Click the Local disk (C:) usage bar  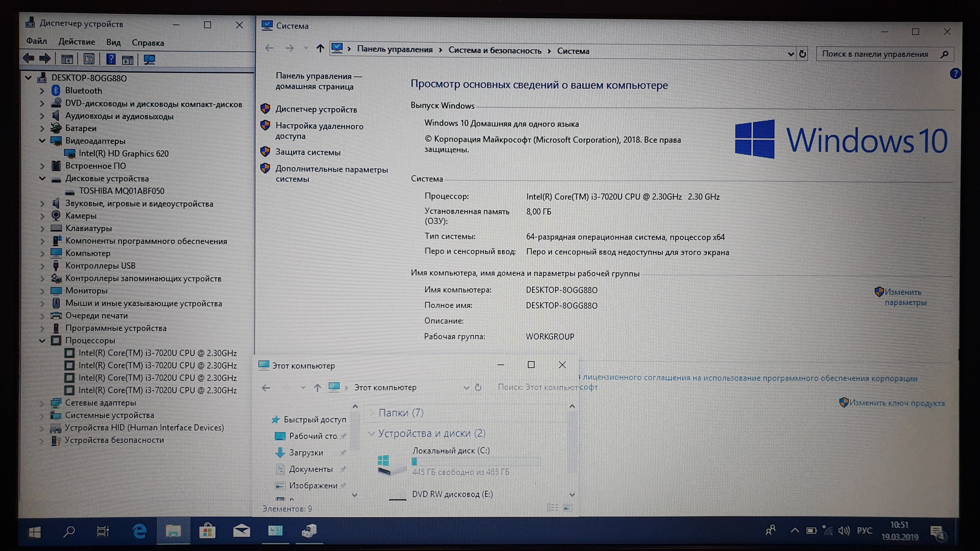(476, 462)
